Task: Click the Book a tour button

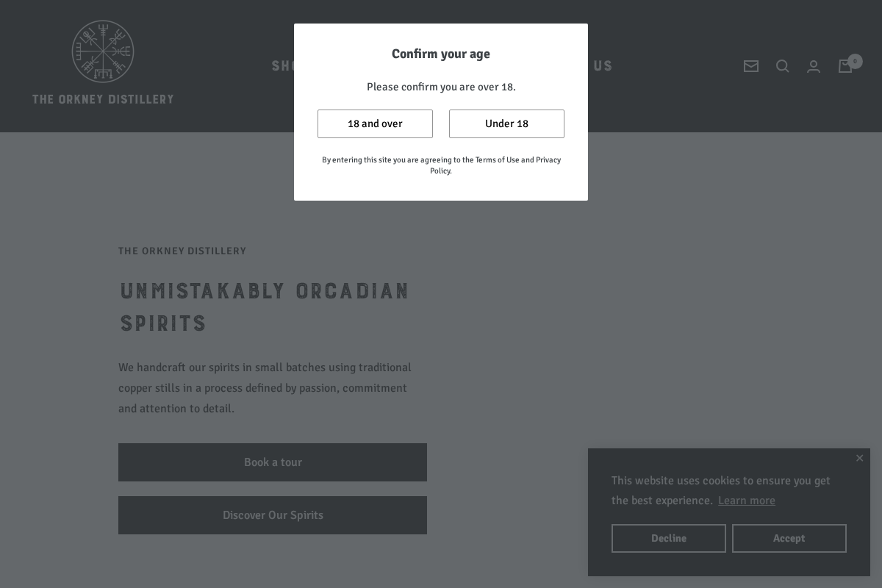Action: click(273, 462)
